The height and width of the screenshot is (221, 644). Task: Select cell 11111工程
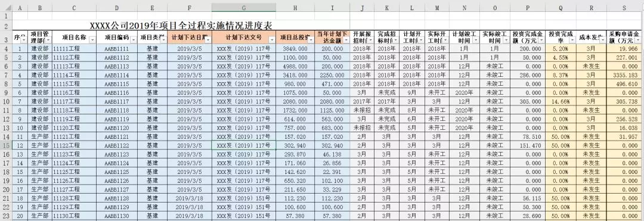[75, 48]
